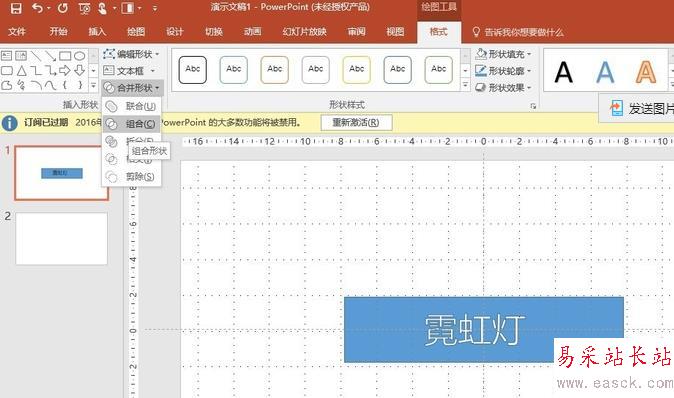Screen dimensions: 674x398
Task: Click the 重新激活(R) button
Action: pos(356,122)
